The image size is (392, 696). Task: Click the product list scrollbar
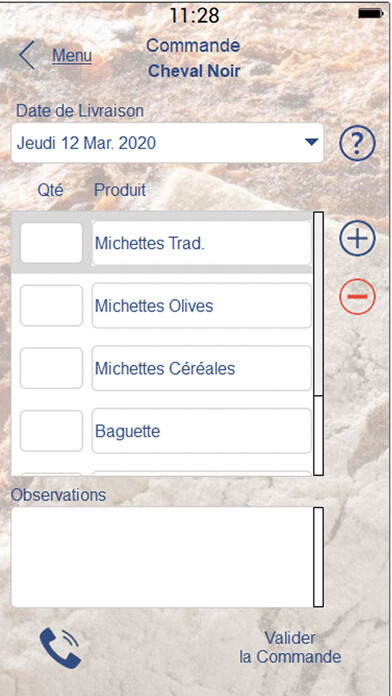[x=318, y=344]
